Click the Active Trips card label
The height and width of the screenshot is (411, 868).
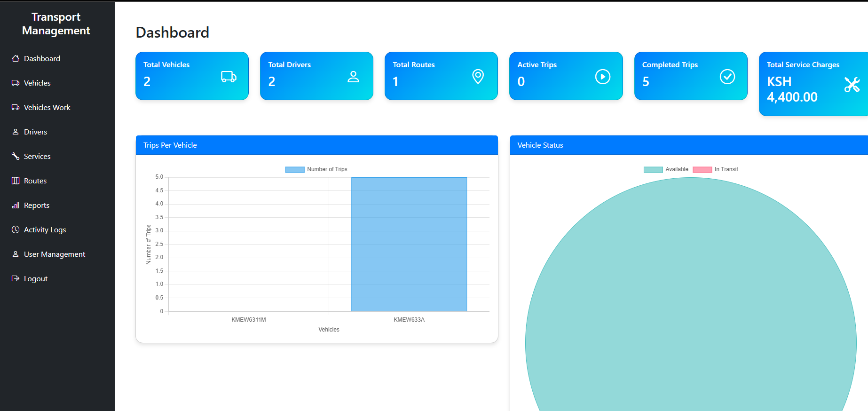click(x=537, y=65)
